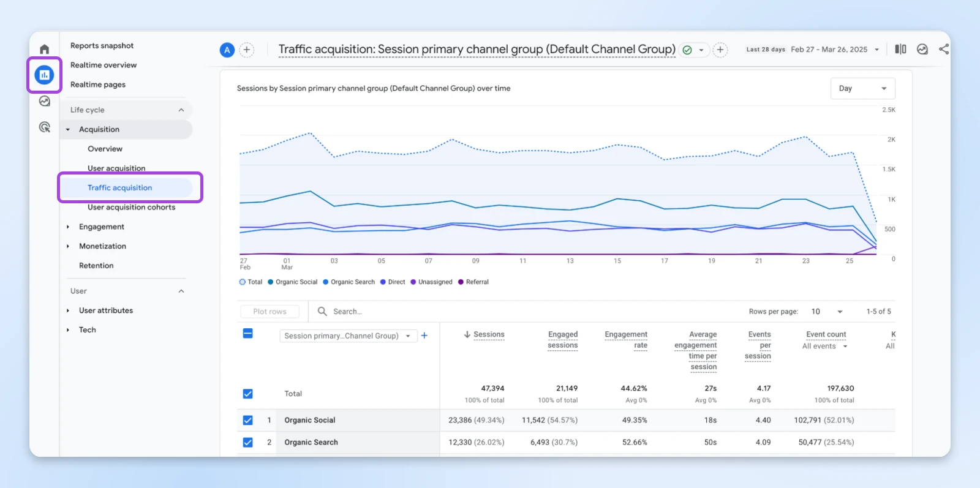The height and width of the screenshot is (488, 980).
Task: Sort by Sessions column header
Action: (x=488, y=334)
